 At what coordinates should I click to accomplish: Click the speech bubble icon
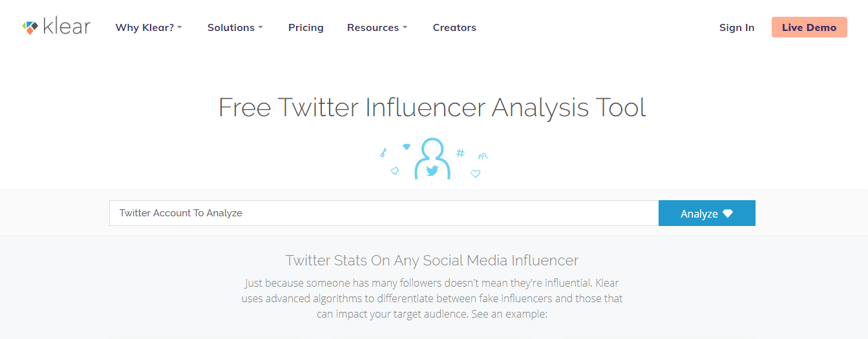(x=395, y=170)
